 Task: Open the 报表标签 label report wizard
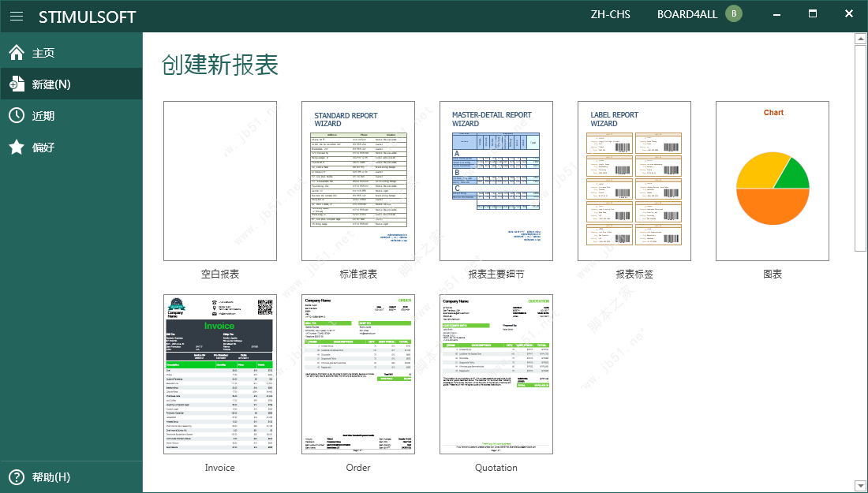(634, 181)
